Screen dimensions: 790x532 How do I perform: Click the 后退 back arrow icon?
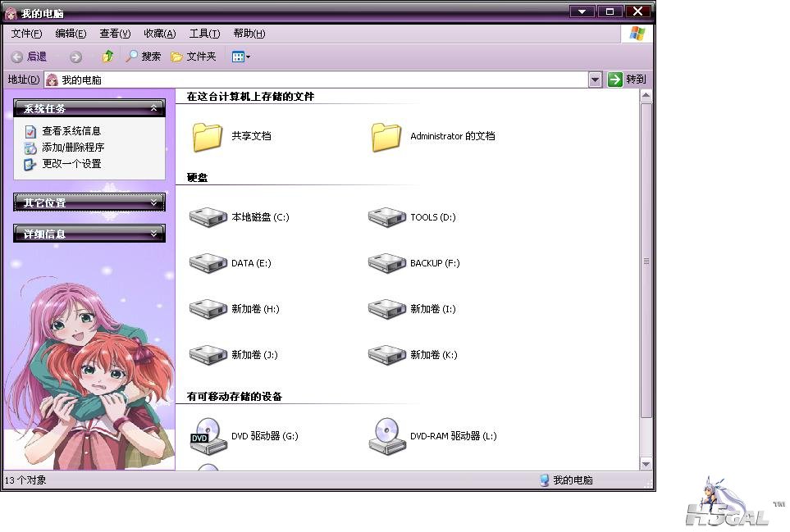tap(16, 57)
